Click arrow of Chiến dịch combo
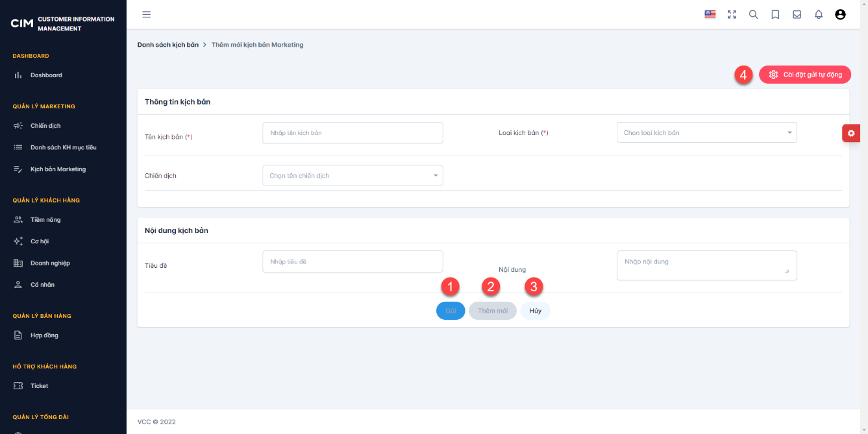 435,175
